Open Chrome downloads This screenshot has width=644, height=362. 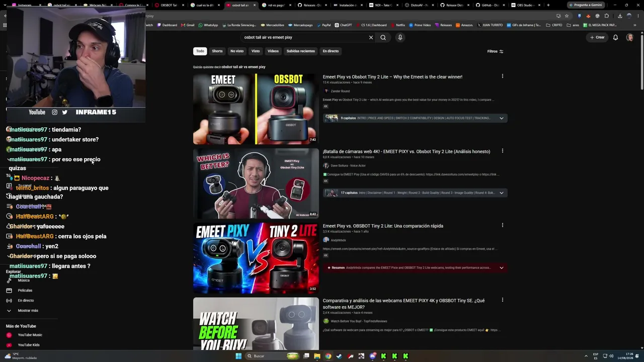(619, 16)
